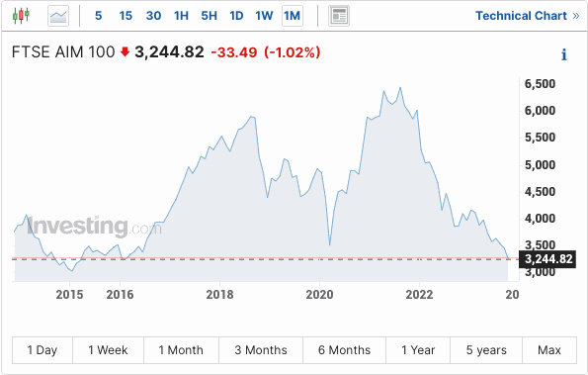Click the -33.49 change value

[x=234, y=52]
